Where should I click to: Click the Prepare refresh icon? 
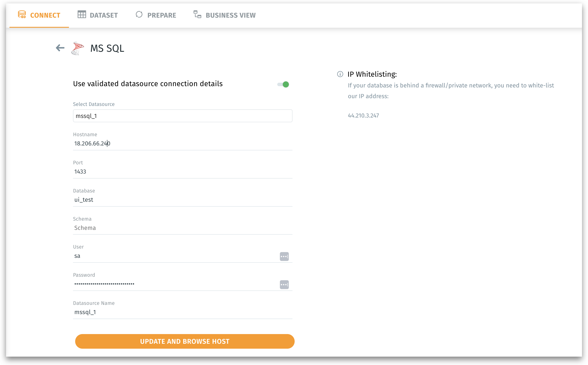139,14
